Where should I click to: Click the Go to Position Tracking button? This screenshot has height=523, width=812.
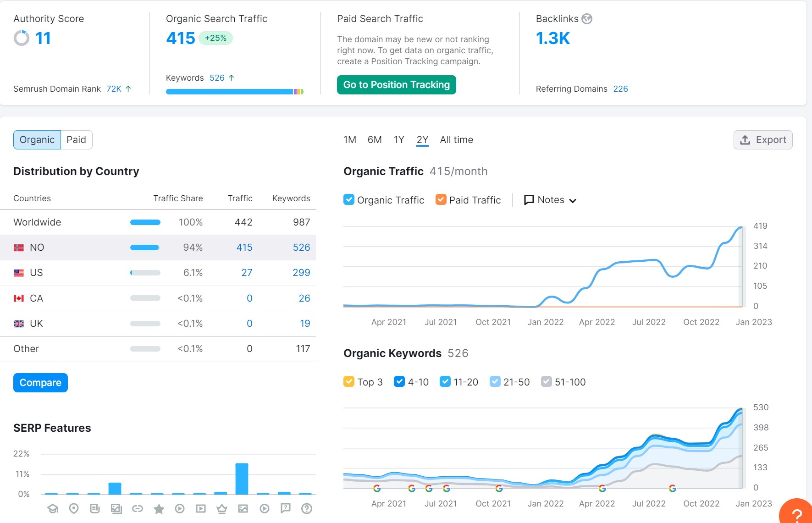coord(397,85)
